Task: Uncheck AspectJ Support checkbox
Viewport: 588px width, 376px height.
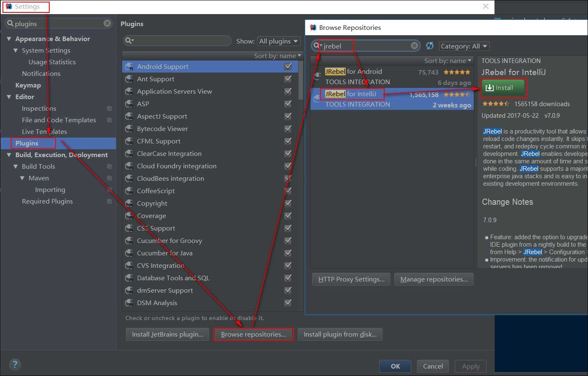Action: tap(288, 116)
